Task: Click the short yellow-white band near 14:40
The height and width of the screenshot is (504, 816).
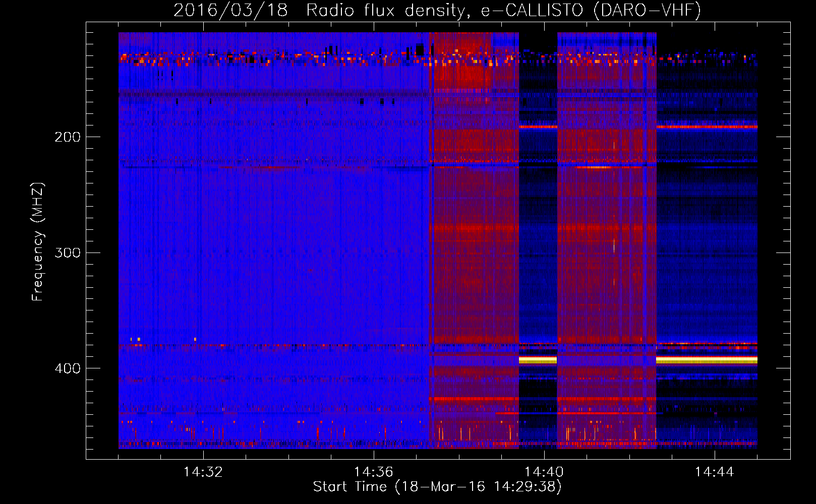Action: [538, 360]
